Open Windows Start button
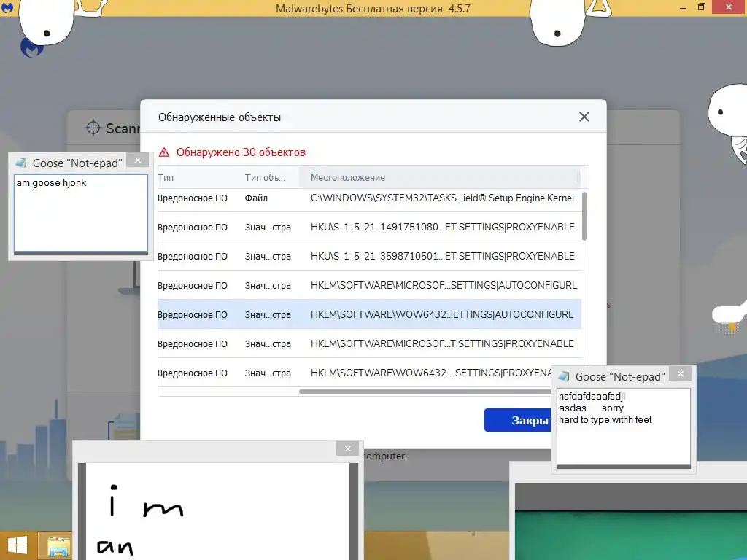The width and height of the screenshot is (747, 560). 18,545
